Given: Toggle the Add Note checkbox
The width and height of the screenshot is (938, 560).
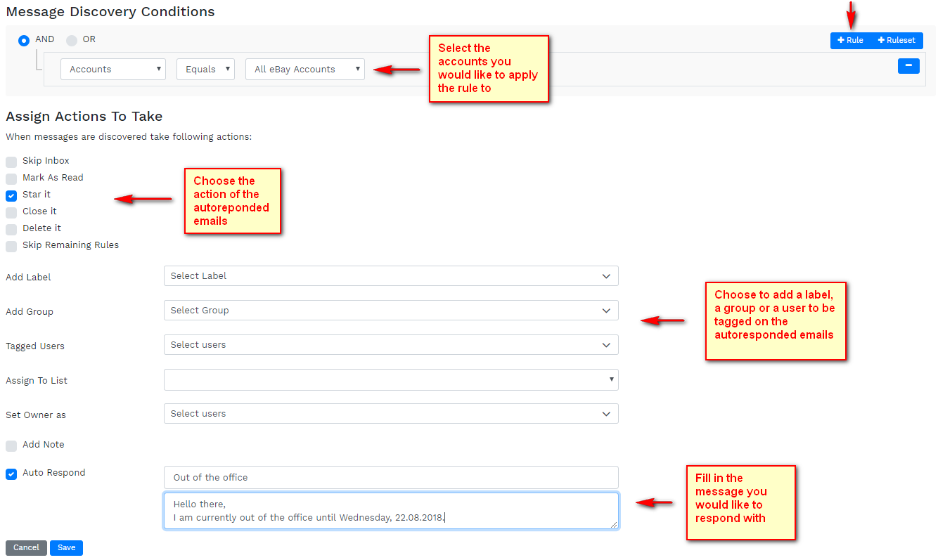Looking at the screenshot, I should [x=11, y=445].
